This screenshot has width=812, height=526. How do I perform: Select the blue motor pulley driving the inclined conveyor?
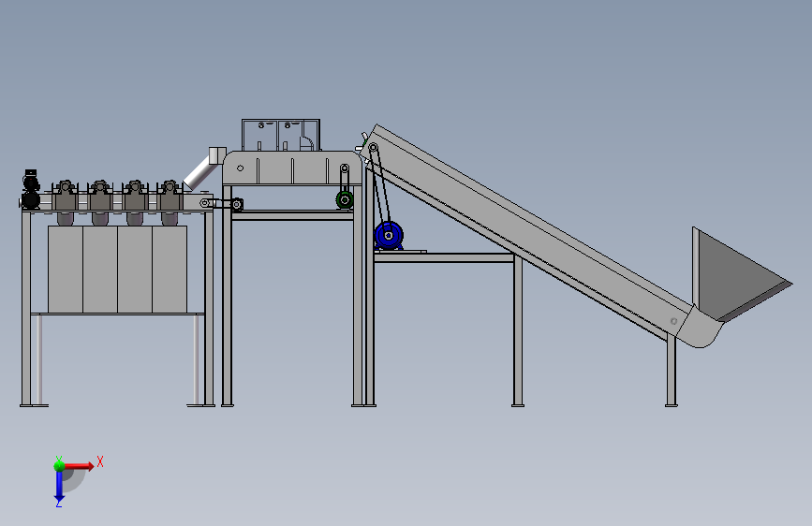[x=389, y=236]
